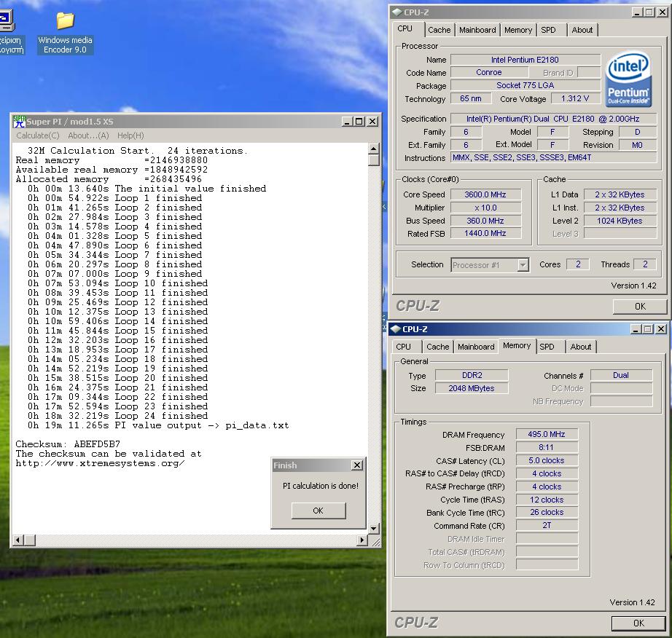
Task: Click the bottom CPU-Z window title icon
Action: pyautogui.click(x=395, y=329)
